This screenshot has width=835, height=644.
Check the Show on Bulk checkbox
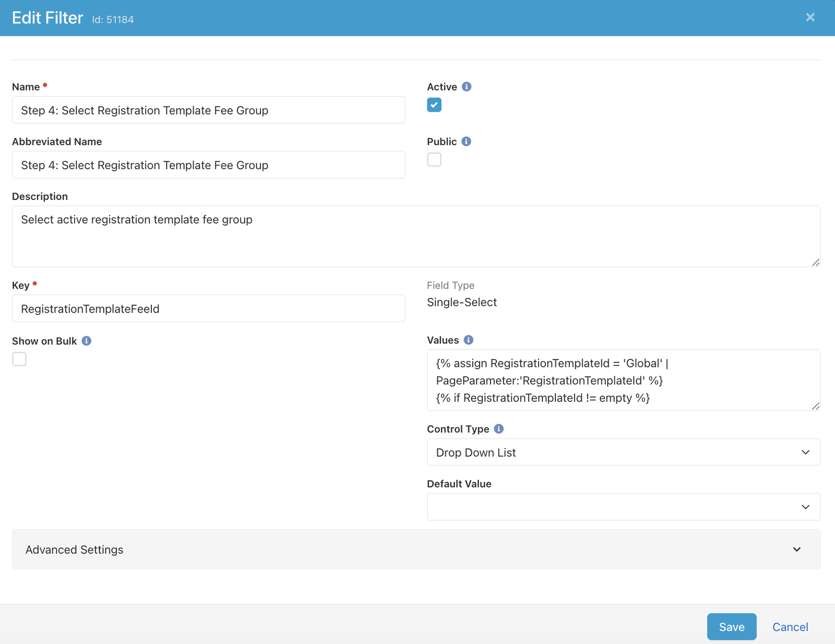19,359
